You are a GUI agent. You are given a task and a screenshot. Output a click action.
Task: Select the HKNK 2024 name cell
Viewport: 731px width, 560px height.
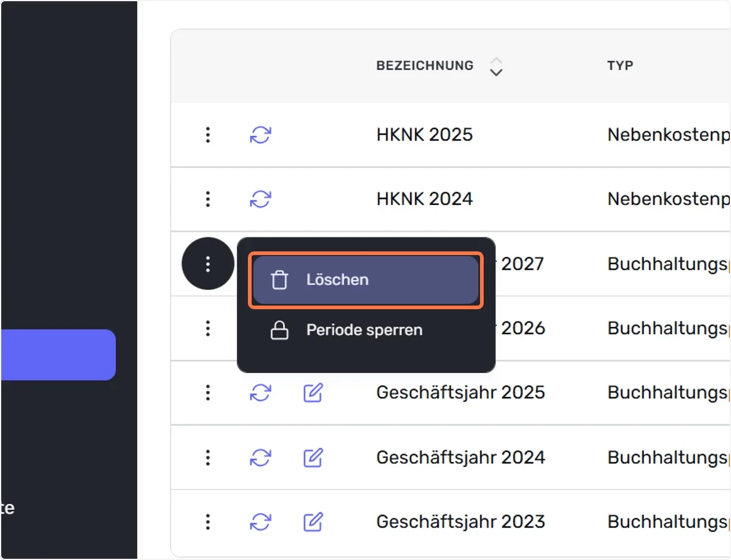tap(425, 199)
